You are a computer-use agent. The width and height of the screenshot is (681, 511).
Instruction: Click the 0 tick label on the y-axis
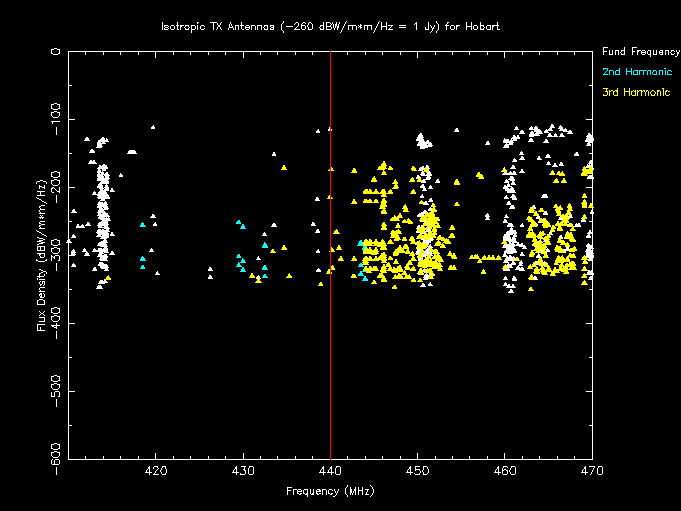(57, 51)
